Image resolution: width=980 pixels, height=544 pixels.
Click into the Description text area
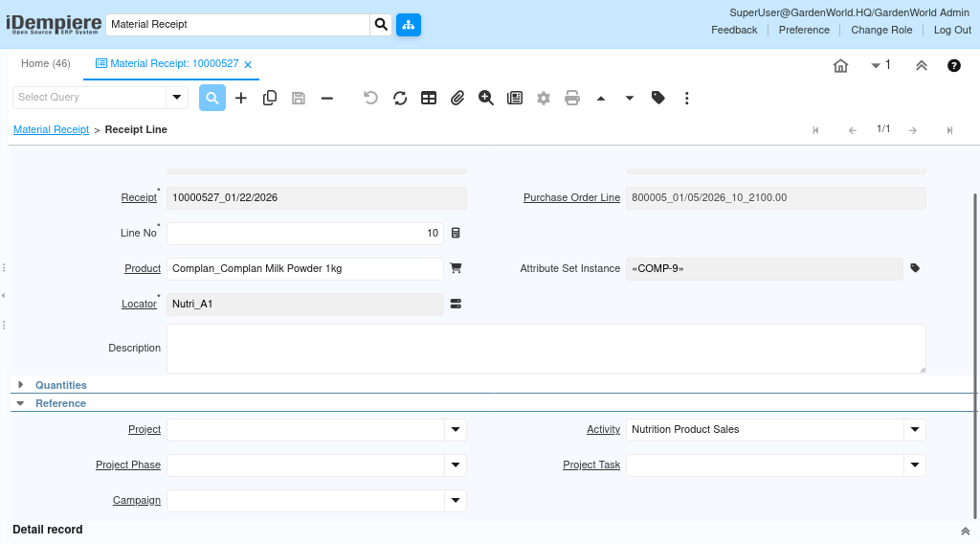pyautogui.click(x=546, y=349)
